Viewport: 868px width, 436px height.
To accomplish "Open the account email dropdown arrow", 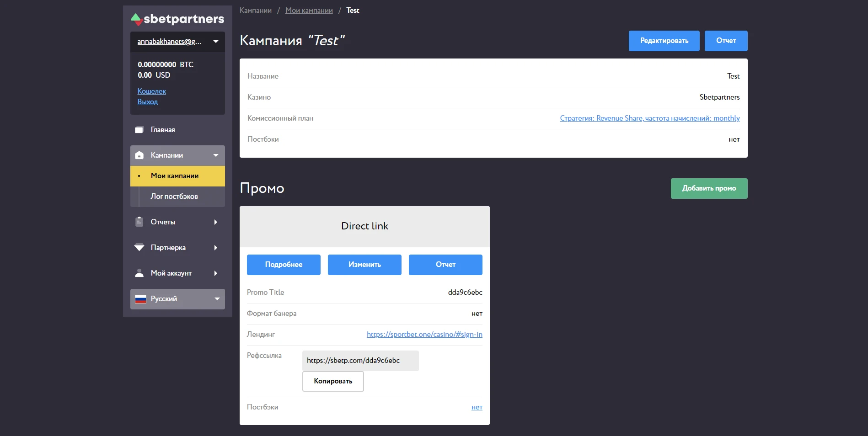I will point(216,42).
